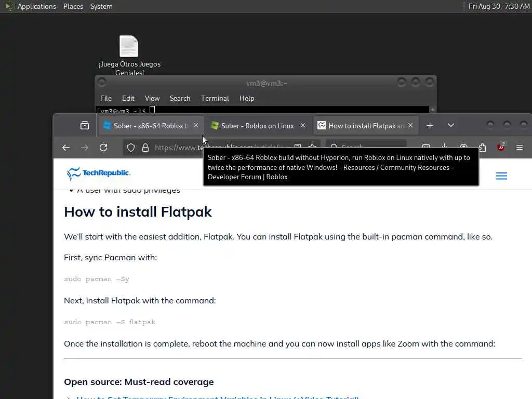
Task: Open the terminal Search menu
Action: click(x=180, y=98)
